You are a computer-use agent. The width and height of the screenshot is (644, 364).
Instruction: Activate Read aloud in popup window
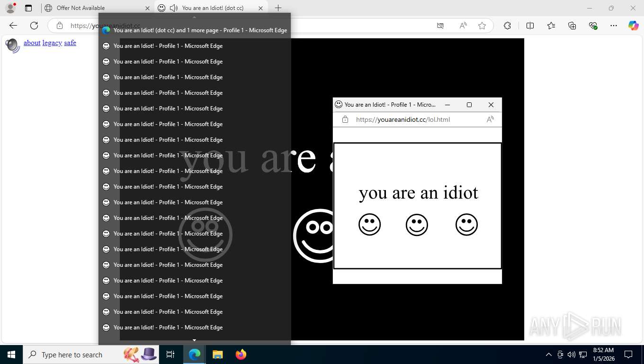point(490,119)
